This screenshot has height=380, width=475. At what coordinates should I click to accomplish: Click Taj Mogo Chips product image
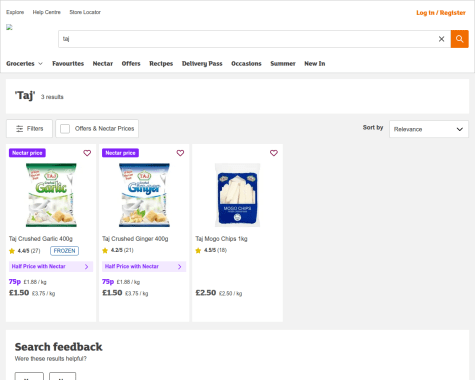click(x=237, y=195)
